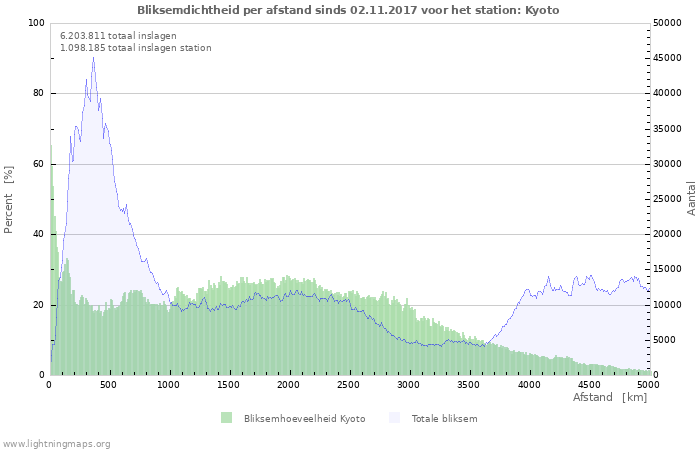This screenshot has width=700, height=450.
Task: Click the Afstand [km] x-axis label
Action: [609, 398]
